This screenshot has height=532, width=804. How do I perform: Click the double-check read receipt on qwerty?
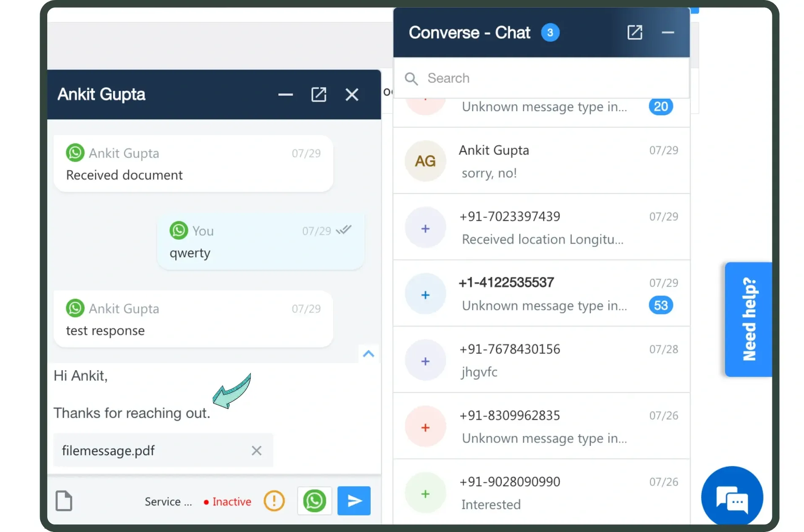click(x=344, y=230)
